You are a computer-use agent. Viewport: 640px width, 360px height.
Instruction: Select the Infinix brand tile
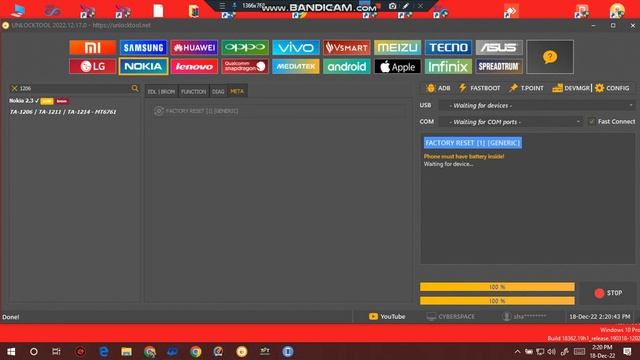[x=448, y=67]
